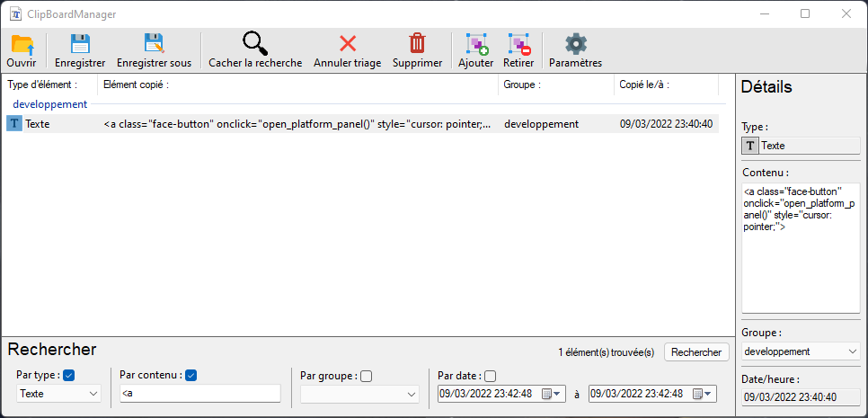Expand the Par groupe search dropdown

click(359, 394)
